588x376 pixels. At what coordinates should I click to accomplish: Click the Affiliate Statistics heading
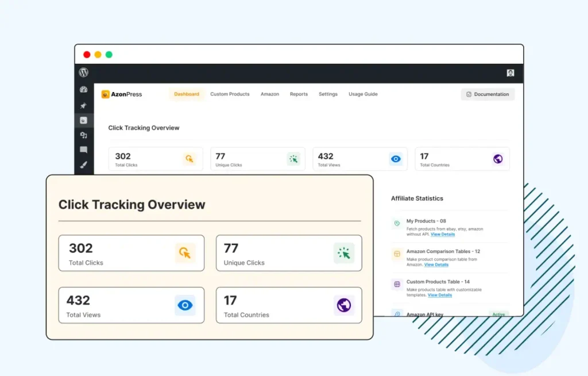[x=417, y=198]
